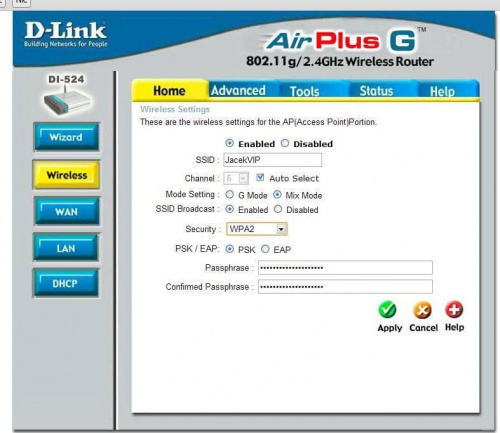The image size is (500, 433).
Task: Open the DHCP settings page
Action: pyautogui.click(x=66, y=283)
